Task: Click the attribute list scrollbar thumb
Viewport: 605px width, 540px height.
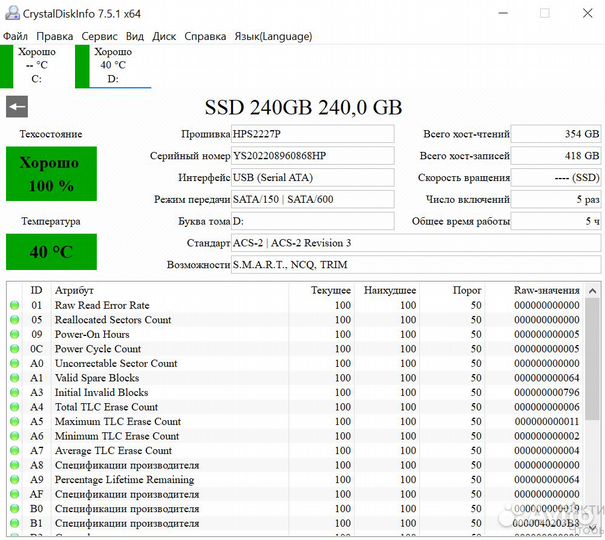Action: (x=592, y=359)
